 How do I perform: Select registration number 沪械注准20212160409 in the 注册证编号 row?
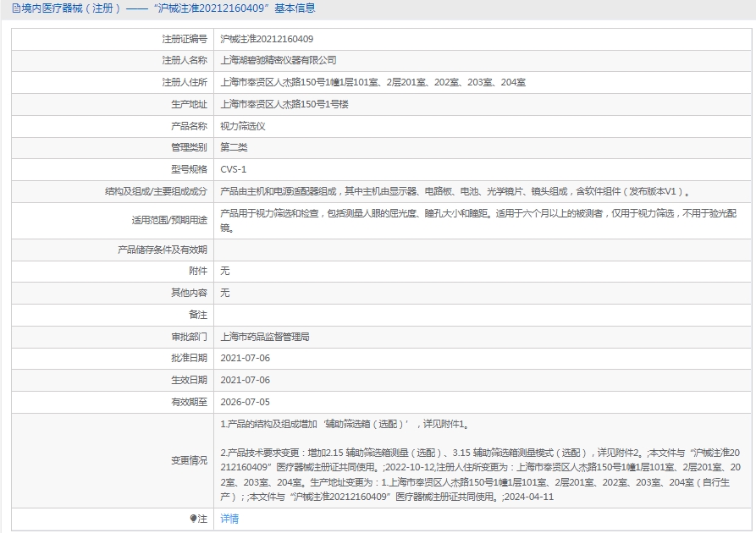pyautogui.click(x=267, y=39)
